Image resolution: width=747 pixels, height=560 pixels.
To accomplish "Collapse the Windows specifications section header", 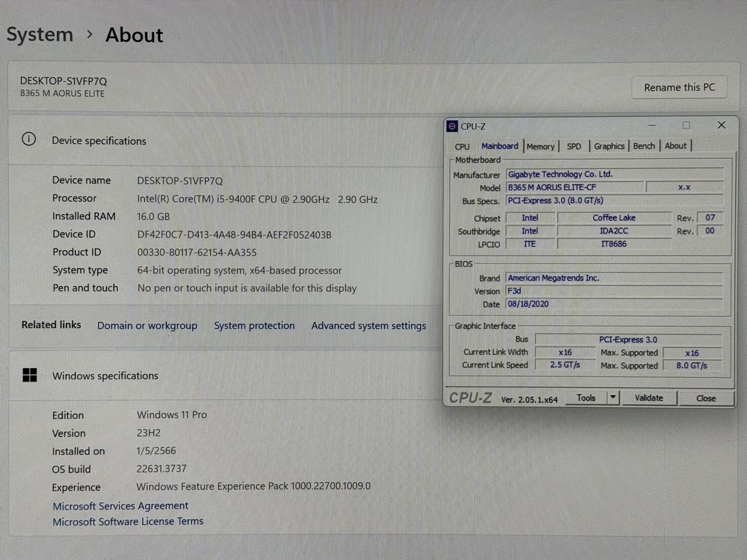I will click(225, 376).
